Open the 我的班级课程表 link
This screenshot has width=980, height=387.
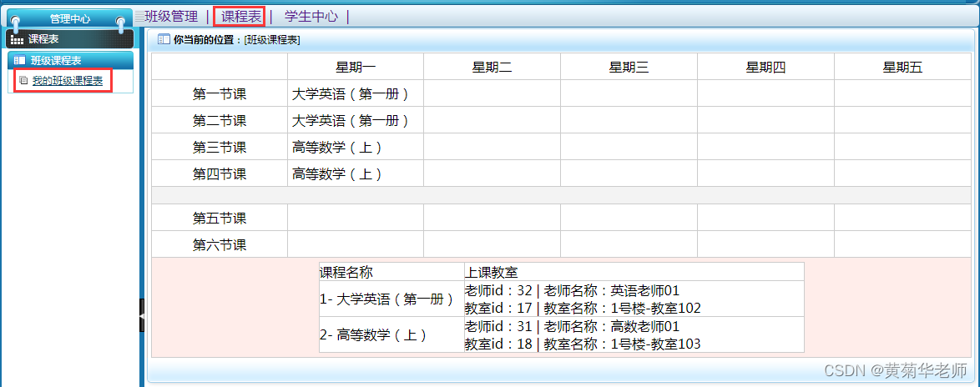tap(68, 81)
